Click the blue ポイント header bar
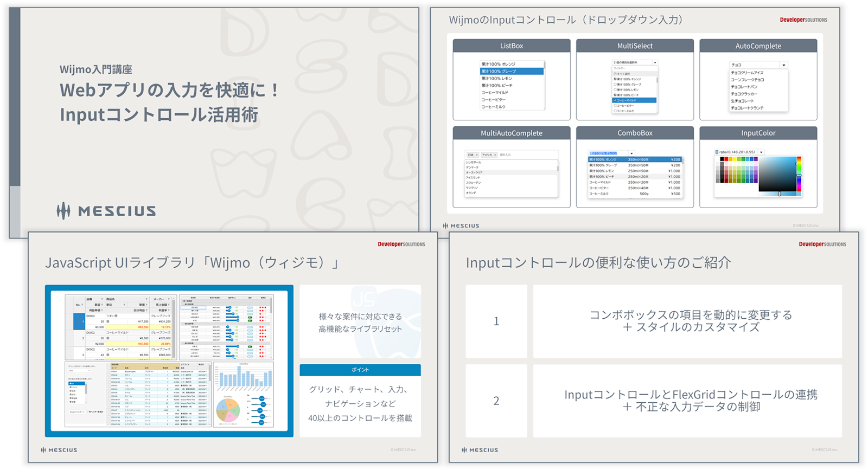This screenshot has height=470, width=868. click(x=360, y=370)
